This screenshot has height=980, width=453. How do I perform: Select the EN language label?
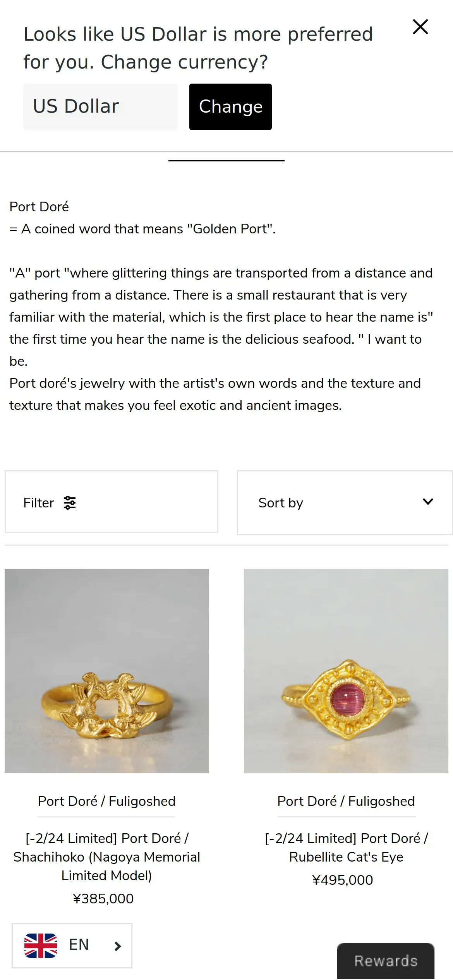point(79,945)
